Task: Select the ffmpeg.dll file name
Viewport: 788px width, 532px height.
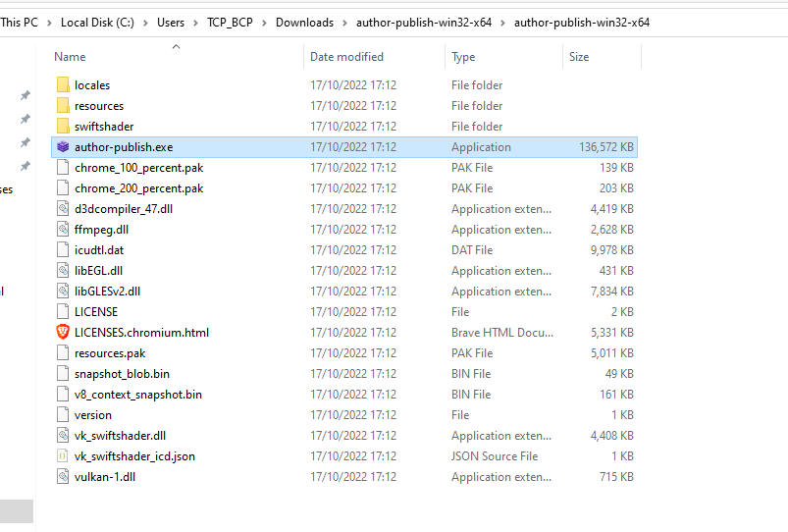Action: click(101, 230)
